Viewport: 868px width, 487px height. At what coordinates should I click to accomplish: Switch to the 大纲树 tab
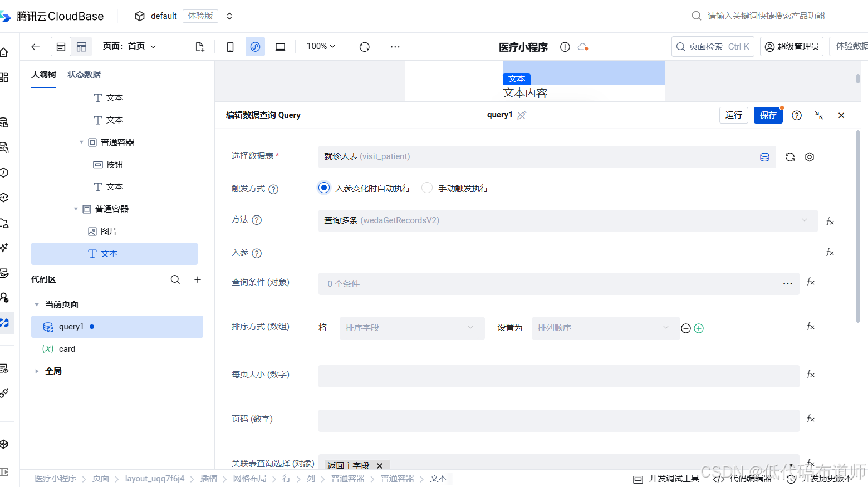click(43, 74)
